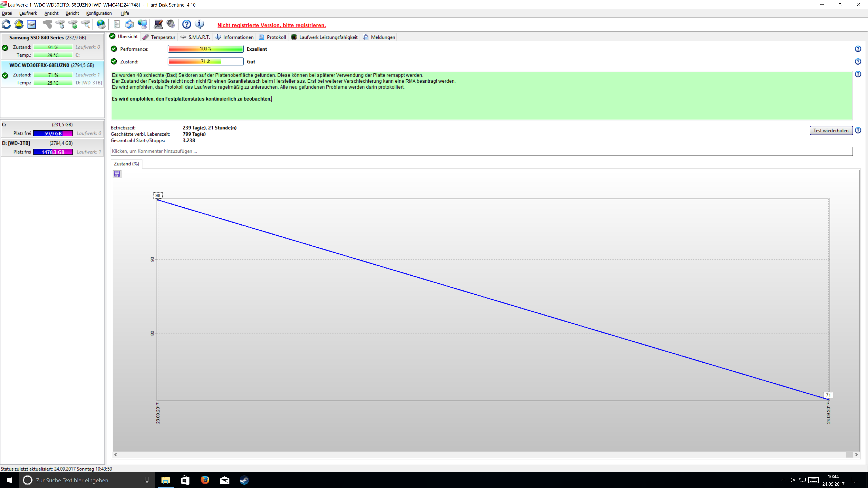Screen dimensions: 868x488
Task: Click the speaker sound toolbar icon
Action: (x=171, y=24)
